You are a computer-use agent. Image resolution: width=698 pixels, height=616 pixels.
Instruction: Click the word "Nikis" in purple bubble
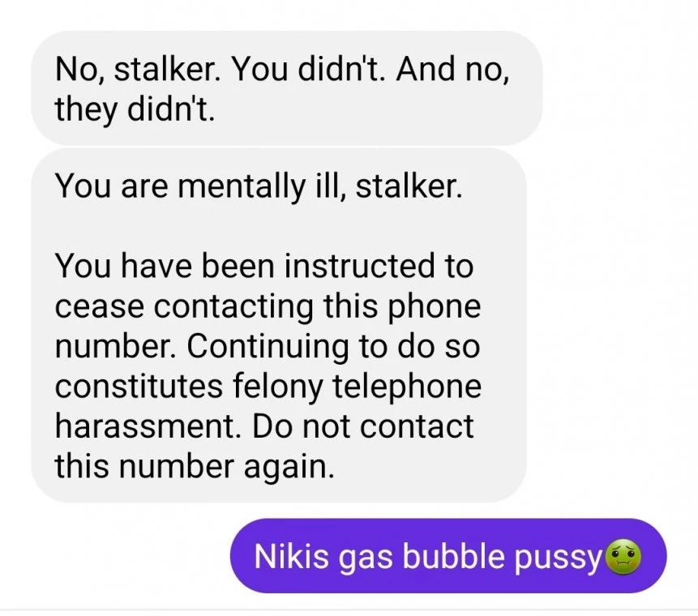(291, 556)
